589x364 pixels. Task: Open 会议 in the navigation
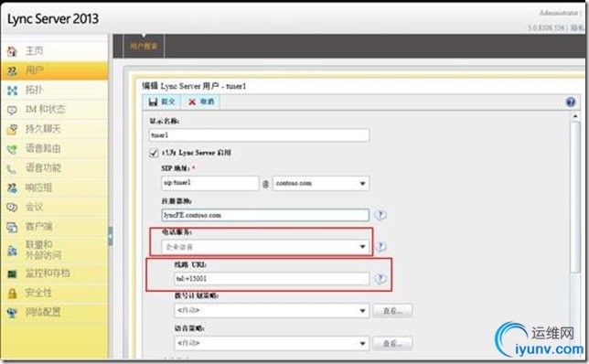coord(34,208)
